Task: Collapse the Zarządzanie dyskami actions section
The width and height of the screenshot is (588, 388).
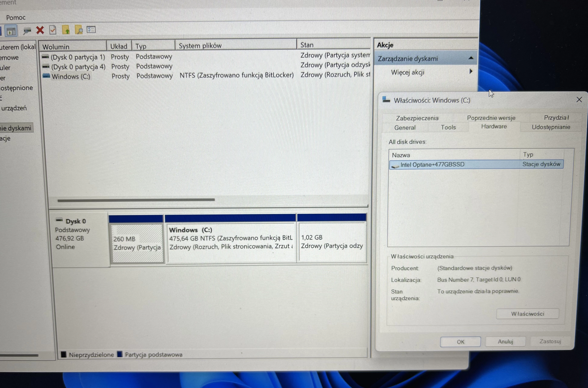Action: click(471, 58)
